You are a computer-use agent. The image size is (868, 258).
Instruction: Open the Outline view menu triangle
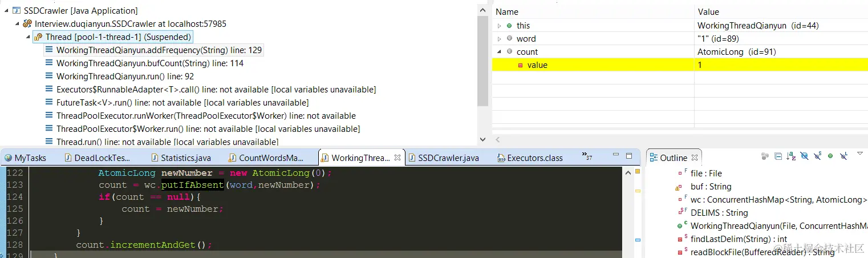click(860, 154)
